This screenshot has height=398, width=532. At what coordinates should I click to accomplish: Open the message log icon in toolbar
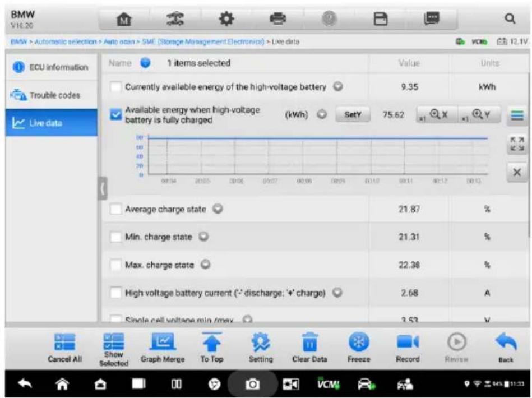click(432, 18)
